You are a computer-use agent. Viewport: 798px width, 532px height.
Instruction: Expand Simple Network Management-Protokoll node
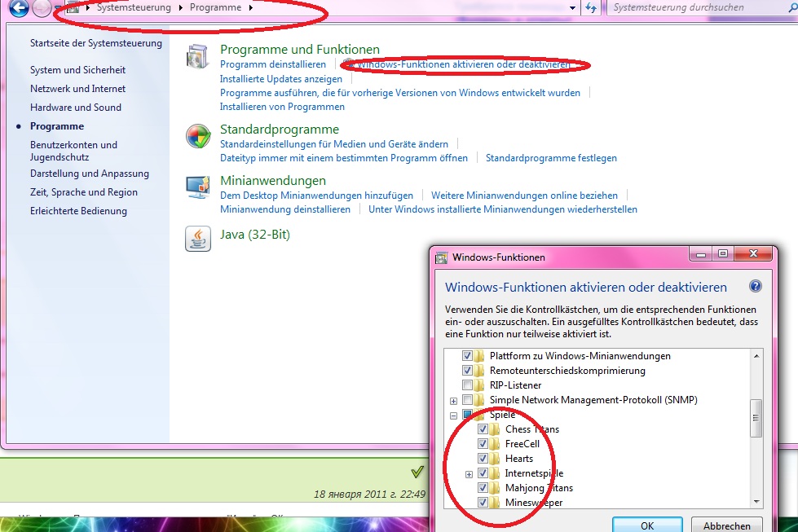pyautogui.click(x=453, y=400)
